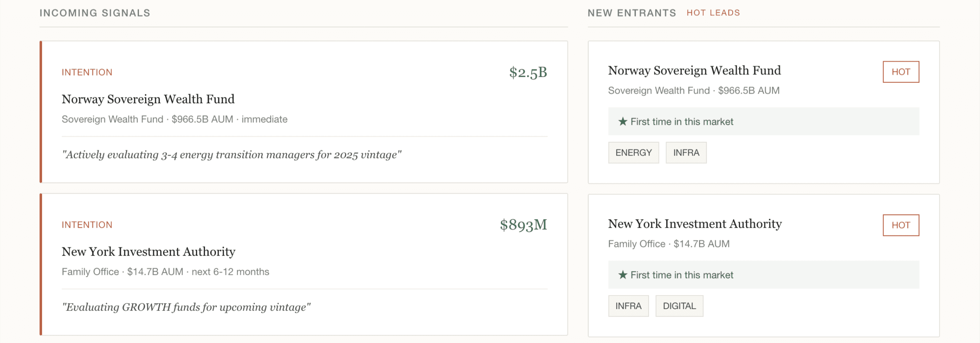This screenshot has height=343, width=980.
Task: Click the $2.5B signal amount
Action: pyautogui.click(x=528, y=72)
